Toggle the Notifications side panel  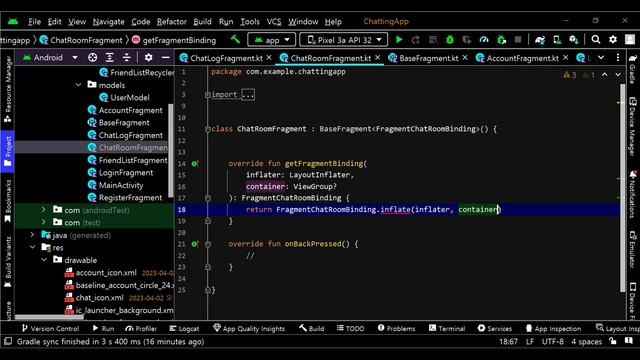pyautogui.click(x=633, y=195)
